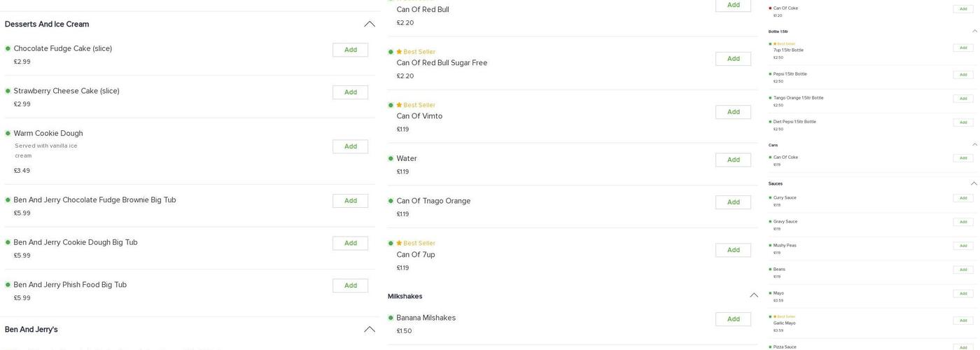Collapse the Sauces section
The image size is (980, 350).
point(974,183)
